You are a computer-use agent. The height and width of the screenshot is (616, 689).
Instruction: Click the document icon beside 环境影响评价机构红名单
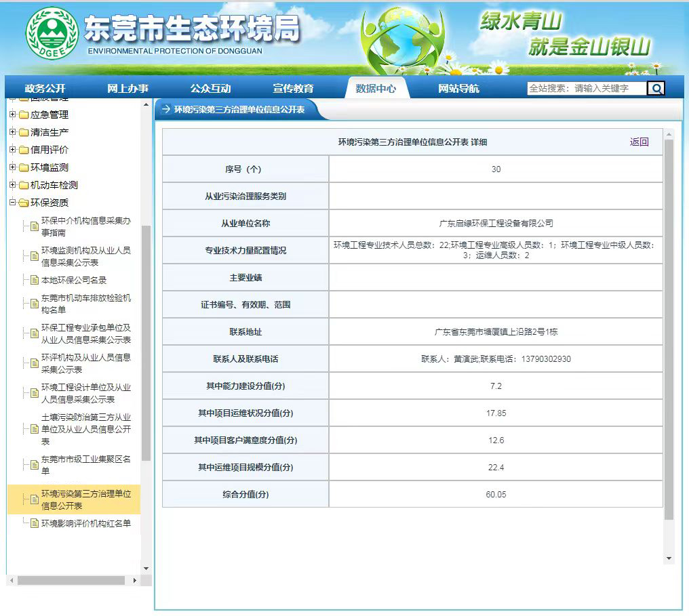click(35, 524)
